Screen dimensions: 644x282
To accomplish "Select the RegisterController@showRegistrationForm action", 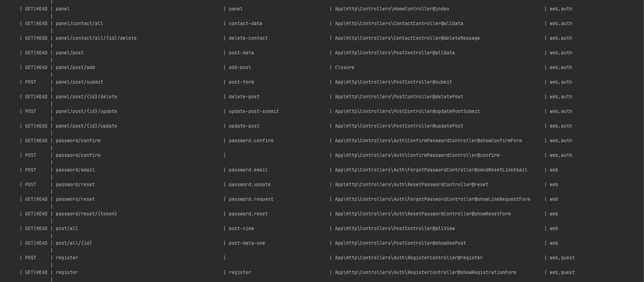I will point(425,273).
